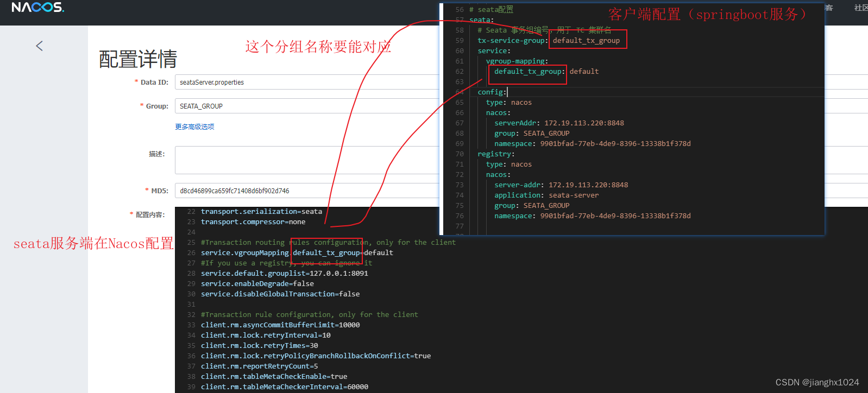This screenshot has height=393, width=868.
Task: Click vgroup-mapping line in YAML editor
Action: tap(517, 61)
